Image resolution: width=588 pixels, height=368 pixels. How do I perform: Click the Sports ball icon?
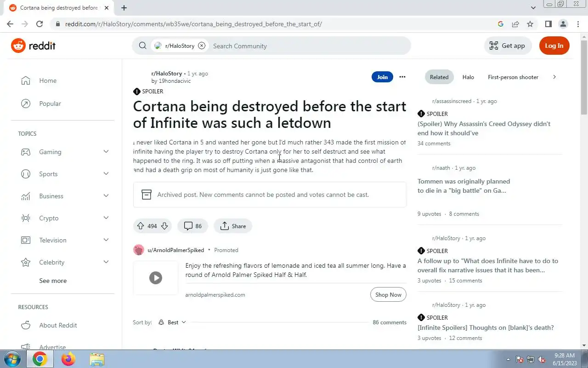(26, 174)
